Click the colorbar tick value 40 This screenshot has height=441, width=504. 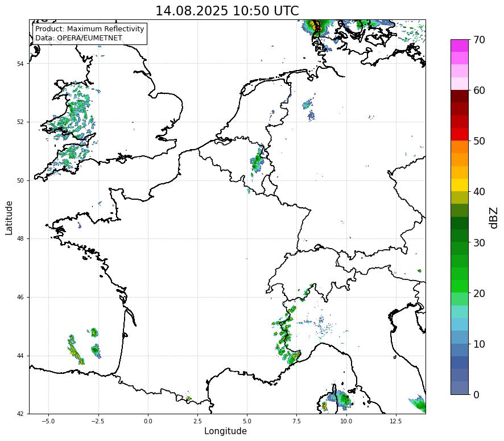point(479,192)
